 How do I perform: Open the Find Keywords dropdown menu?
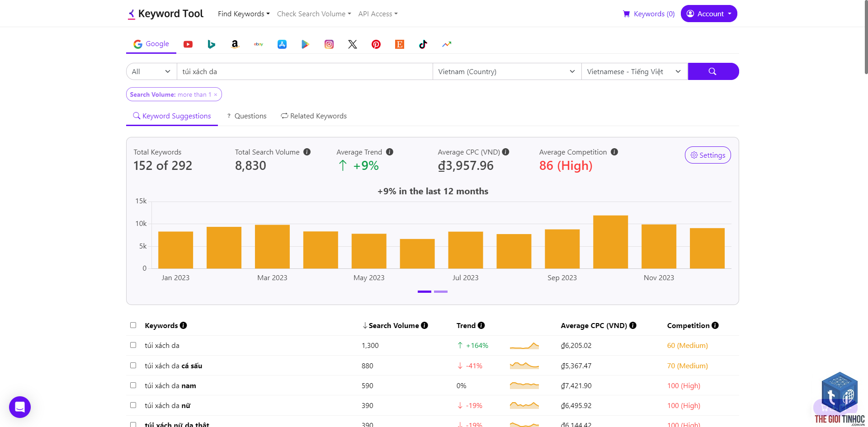(x=244, y=14)
